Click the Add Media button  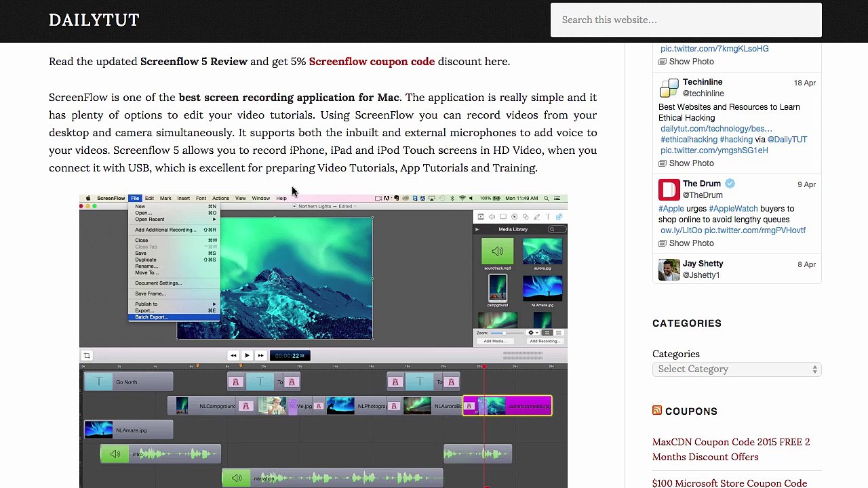[x=494, y=341]
